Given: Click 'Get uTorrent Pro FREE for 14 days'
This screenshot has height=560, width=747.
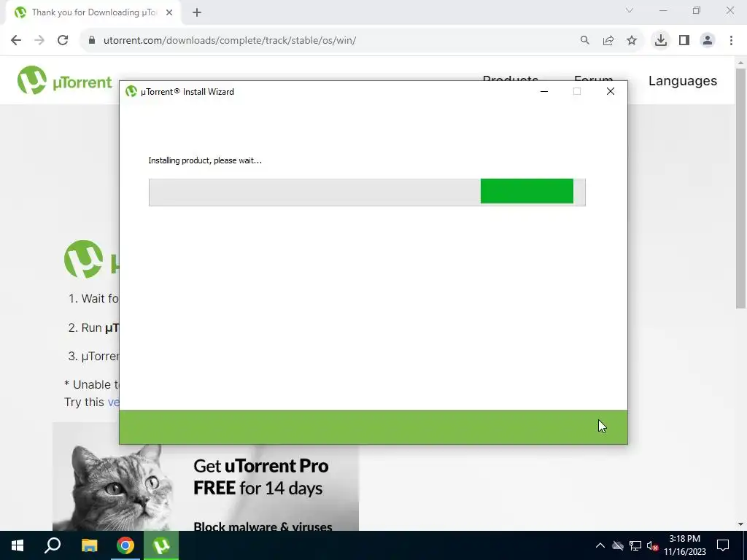Looking at the screenshot, I should tap(260, 477).
